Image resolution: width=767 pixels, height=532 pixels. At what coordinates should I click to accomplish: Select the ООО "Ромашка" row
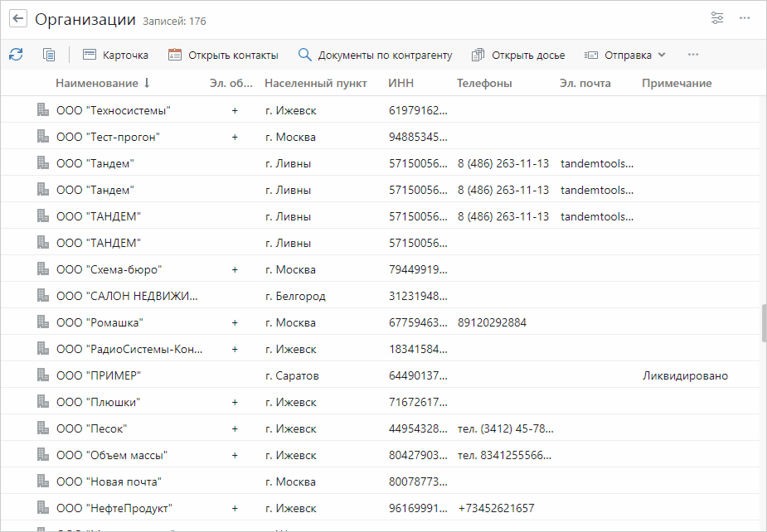(x=100, y=322)
